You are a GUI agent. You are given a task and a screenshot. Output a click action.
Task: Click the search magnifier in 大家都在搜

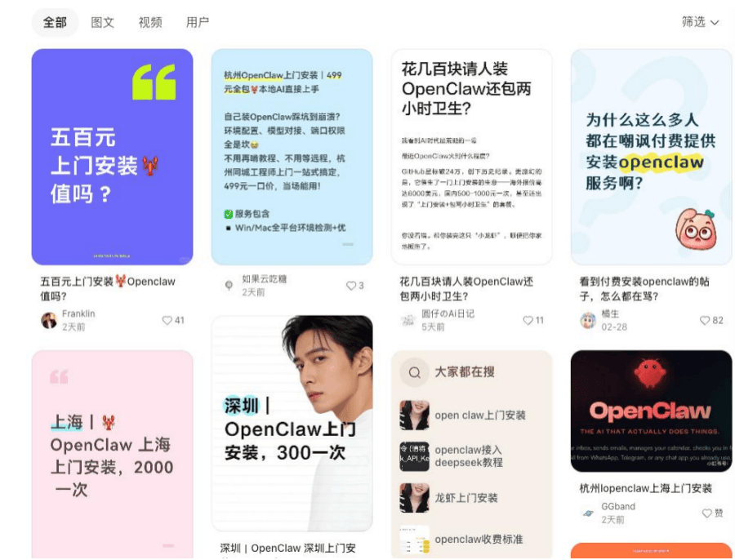pyautogui.click(x=414, y=373)
